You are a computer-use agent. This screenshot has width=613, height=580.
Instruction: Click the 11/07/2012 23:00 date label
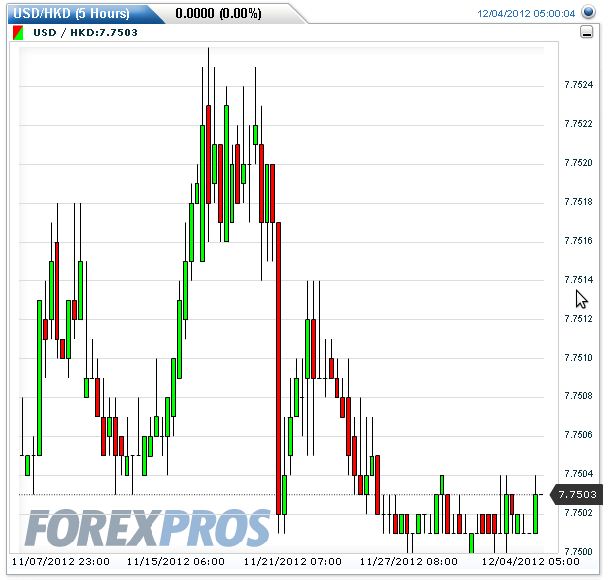pos(61,562)
